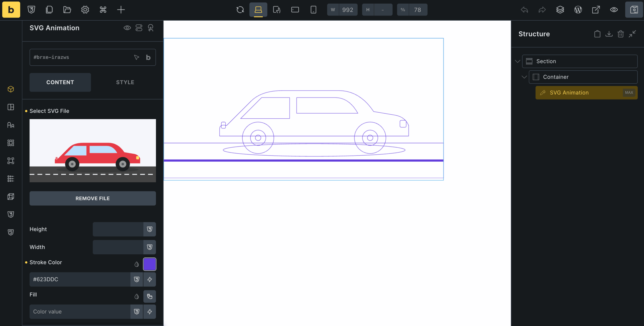Click the CSS variable icon in Width field

point(150,247)
